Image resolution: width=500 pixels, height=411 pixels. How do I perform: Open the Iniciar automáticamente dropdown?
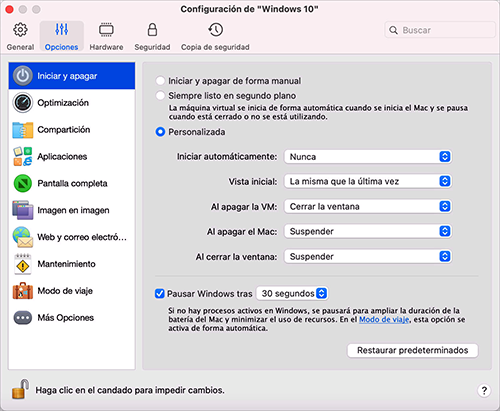[368, 157]
